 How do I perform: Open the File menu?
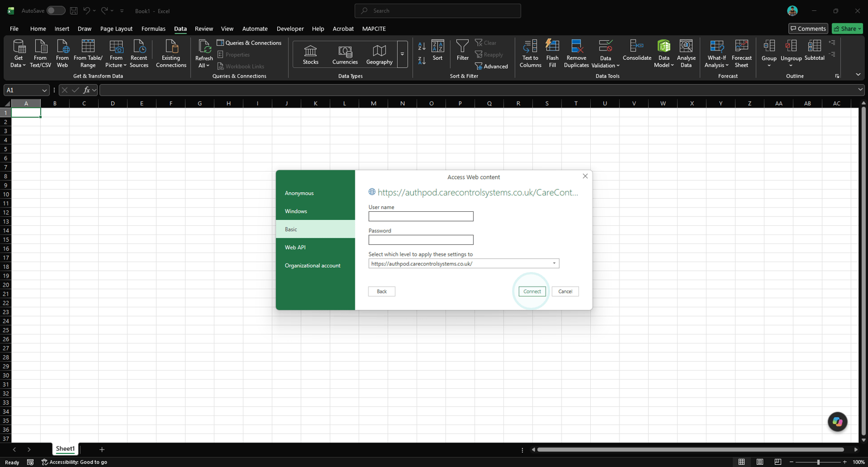tap(14, 29)
